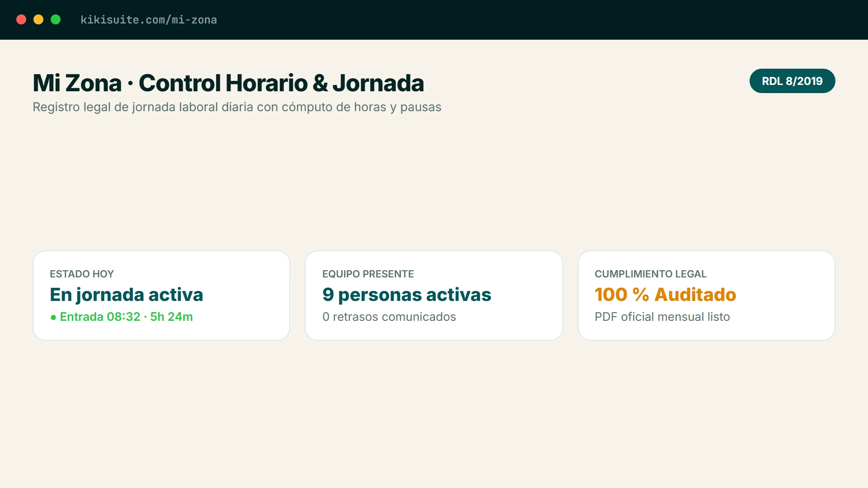Click the CUMPLIMIENTO LEGAL label
This screenshot has height=488, width=868.
coord(651,274)
